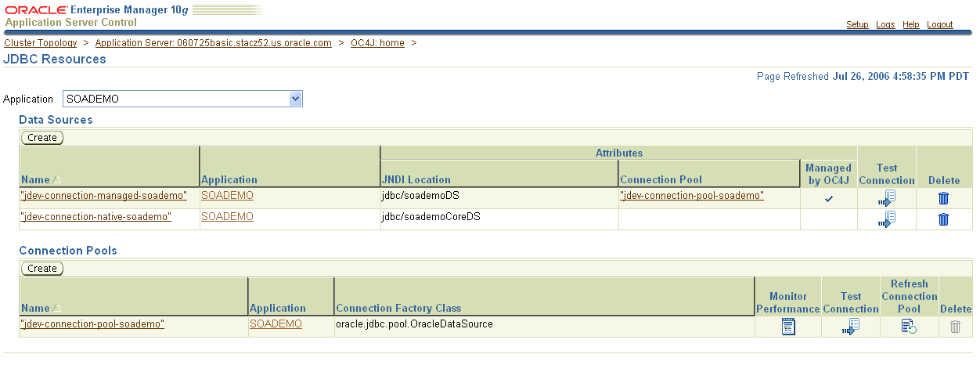Click the Page Refreshed timestamp text
This screenshot has height=365, width=980.
tap(864, 76)
